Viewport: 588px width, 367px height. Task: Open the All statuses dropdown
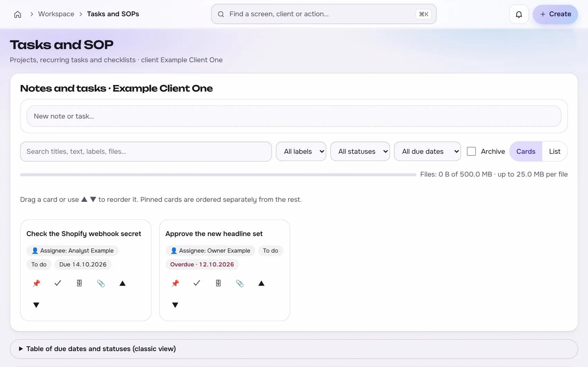coord(360,151)
